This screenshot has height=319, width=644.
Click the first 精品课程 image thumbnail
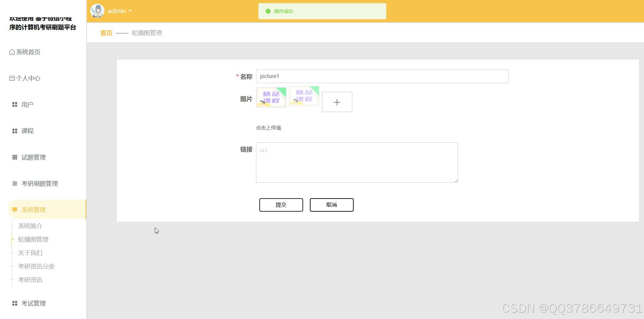pyautogui.click(x=271, y=97)
